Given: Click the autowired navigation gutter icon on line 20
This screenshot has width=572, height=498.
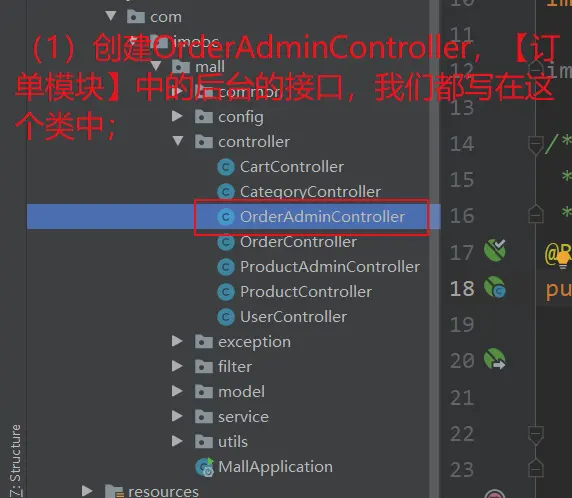Looking at the screenshot, I should [x=495, y=359].
